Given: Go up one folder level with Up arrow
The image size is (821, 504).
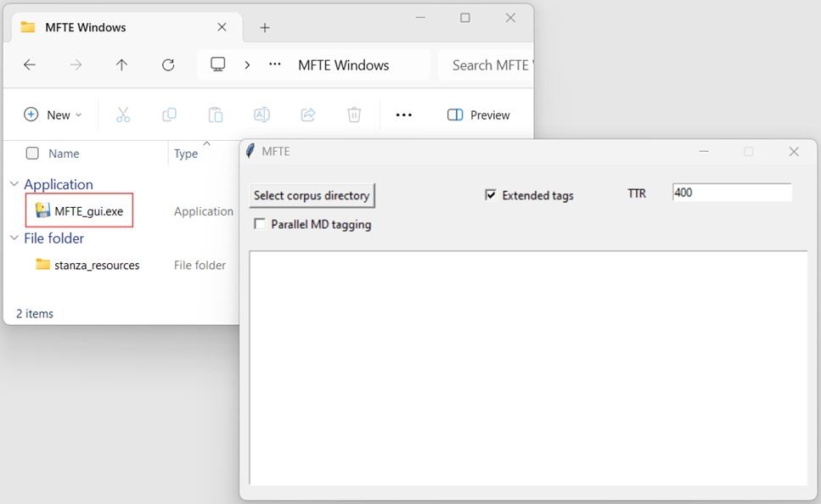Looking at the screenshot, I should [x=121, y=64].
